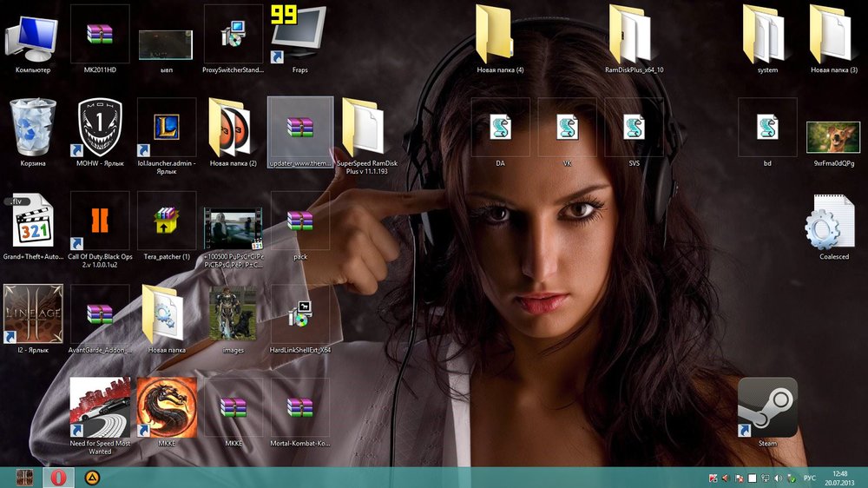Click the Opera browser taskbar button
The width and height of the screenshot is (868, 488).
(x=58, y=478)
